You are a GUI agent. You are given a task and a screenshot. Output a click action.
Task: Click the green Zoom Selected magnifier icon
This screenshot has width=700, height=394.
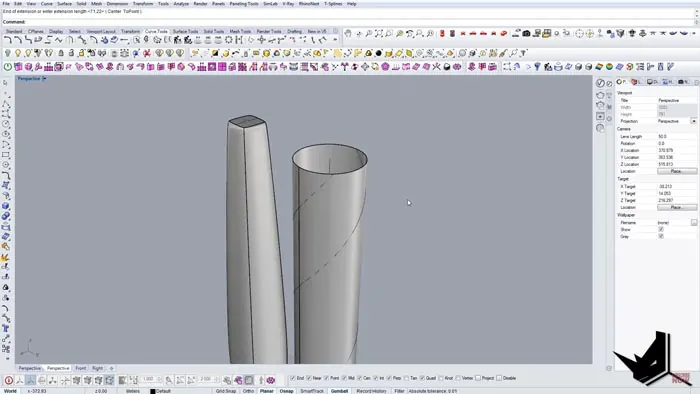399,33
